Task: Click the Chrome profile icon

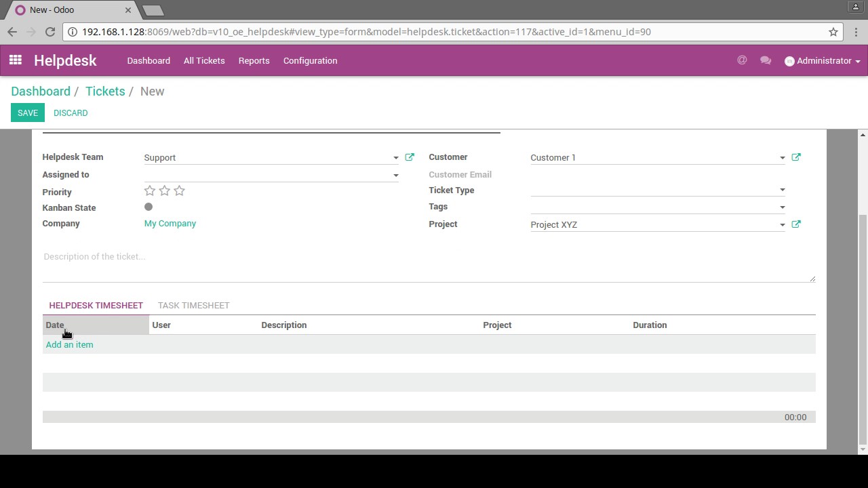Action: 856,7
